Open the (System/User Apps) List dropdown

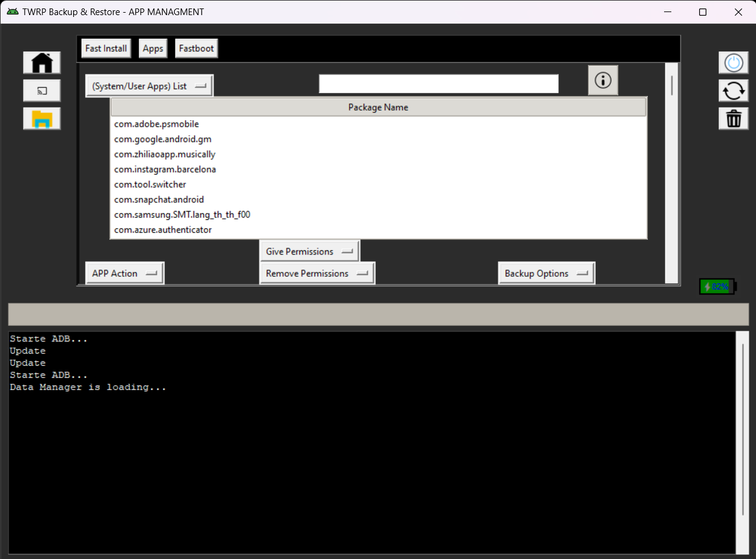tap(149, 85)
